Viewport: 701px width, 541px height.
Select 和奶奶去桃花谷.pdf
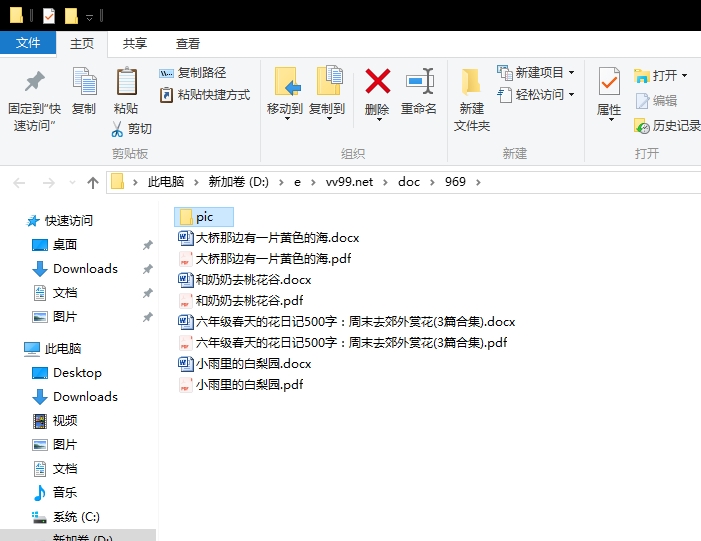[x=241, y=301]
